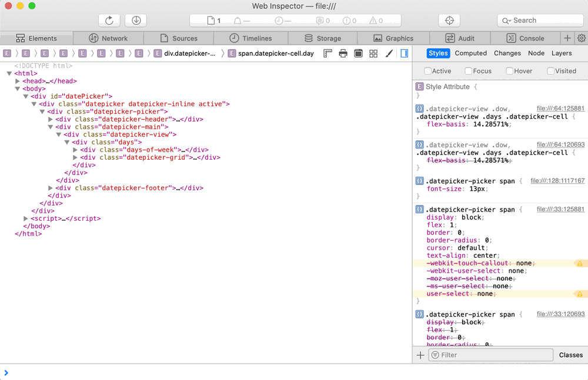Open source link file:///:128:1117167
588x380 pixels.
(x=557, y=181)
